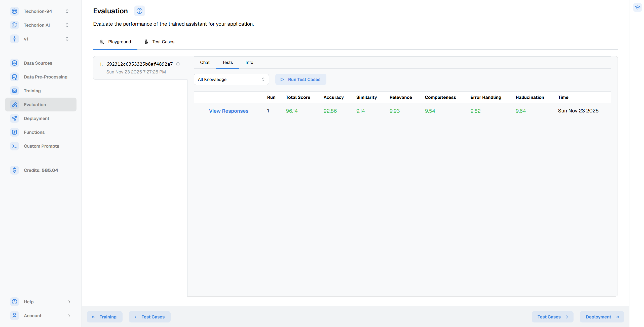Screen dimensions: 644x327
Task: Open the Info tab
Action: pos(249,62)
